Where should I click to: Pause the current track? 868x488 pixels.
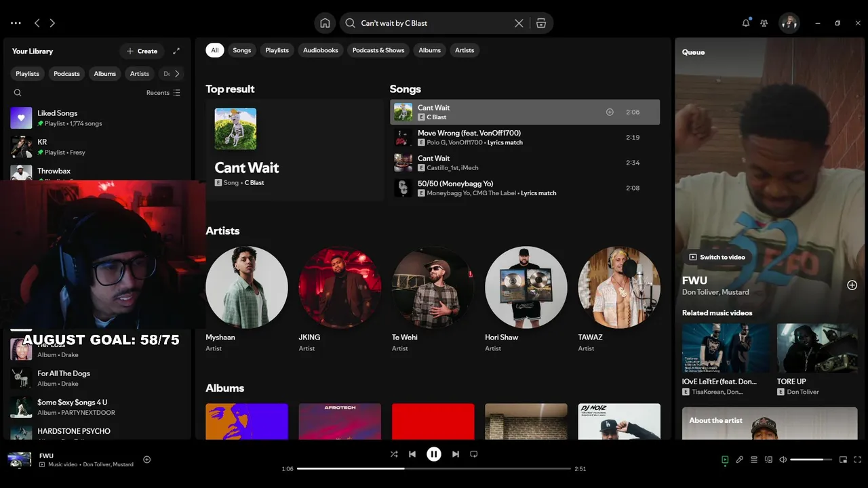tap(434, 454)
